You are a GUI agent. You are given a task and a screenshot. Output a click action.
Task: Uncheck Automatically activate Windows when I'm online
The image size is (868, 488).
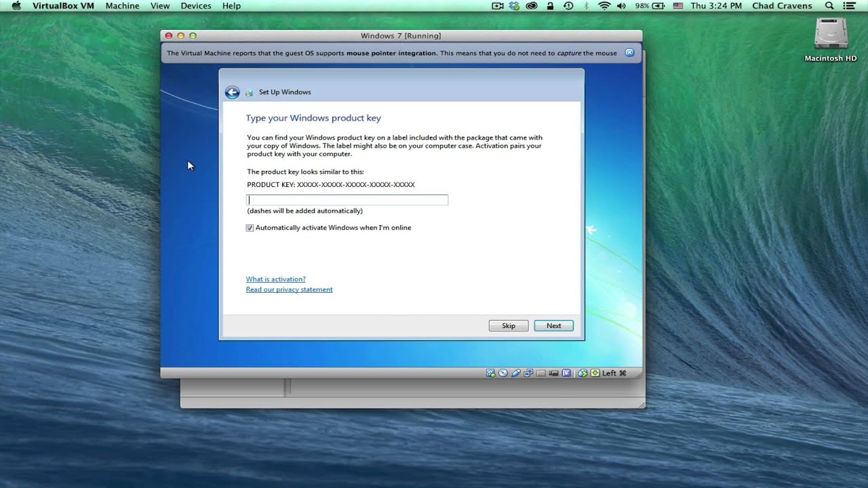coord(250,228)
